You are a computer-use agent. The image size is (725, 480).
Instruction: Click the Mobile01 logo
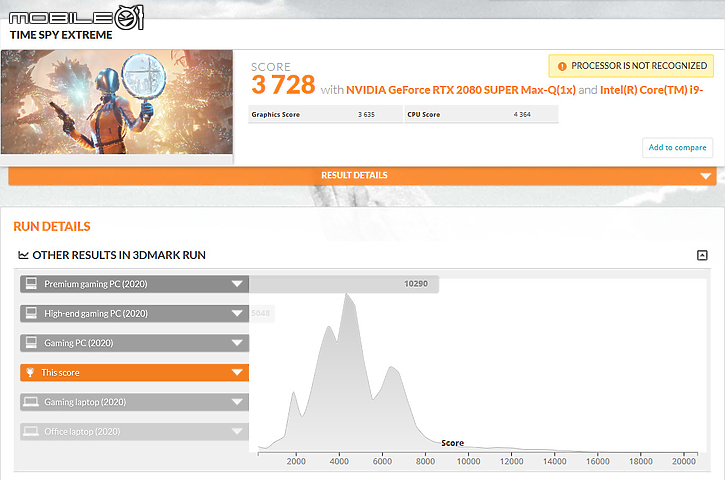(x=76, y=18)
